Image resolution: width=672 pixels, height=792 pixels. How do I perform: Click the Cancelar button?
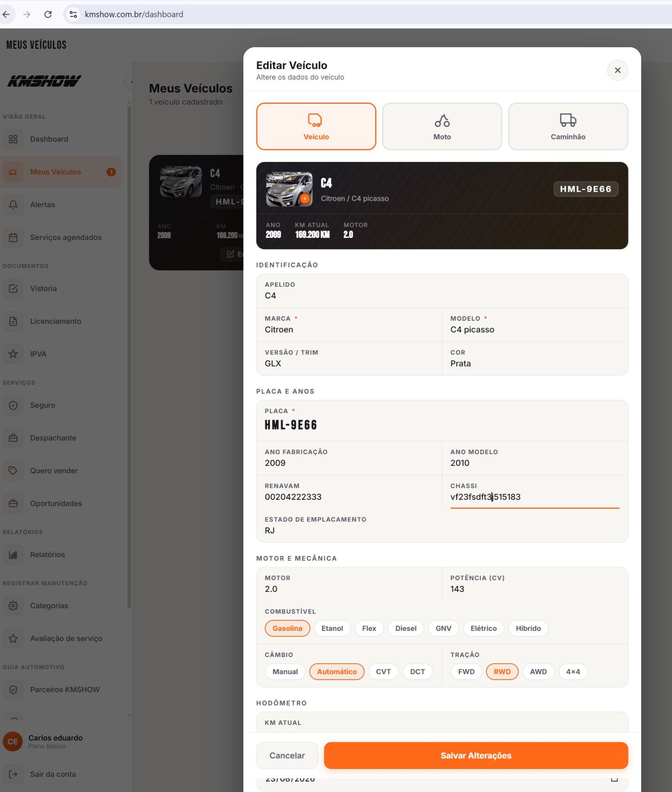(287, 756)
